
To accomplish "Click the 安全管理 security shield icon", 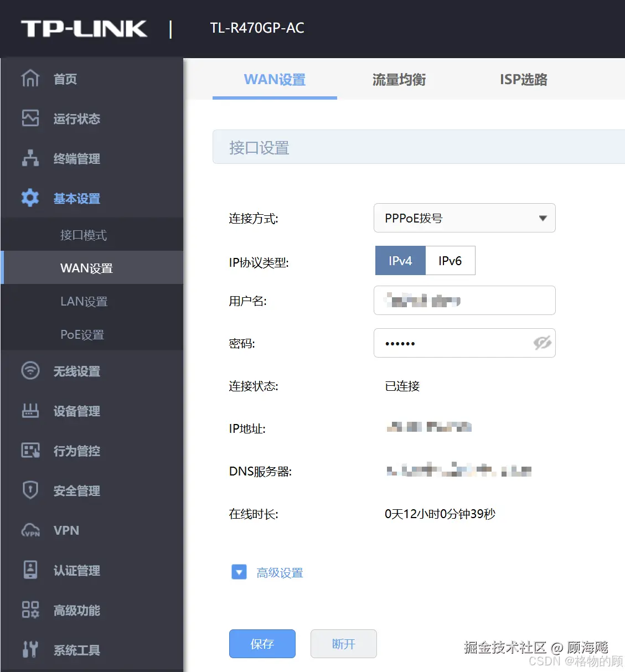I will pyautogui.click(x=30, y=490).
